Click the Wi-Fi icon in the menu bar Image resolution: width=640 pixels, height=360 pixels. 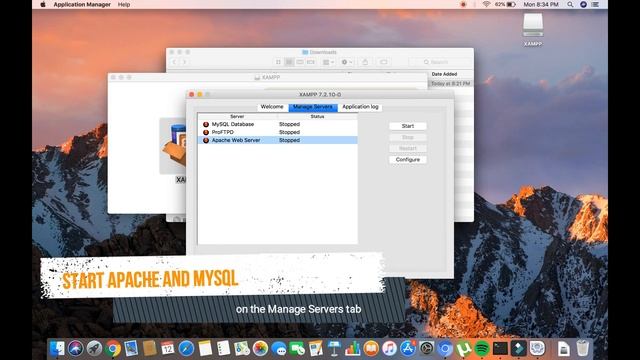(486, 4)
